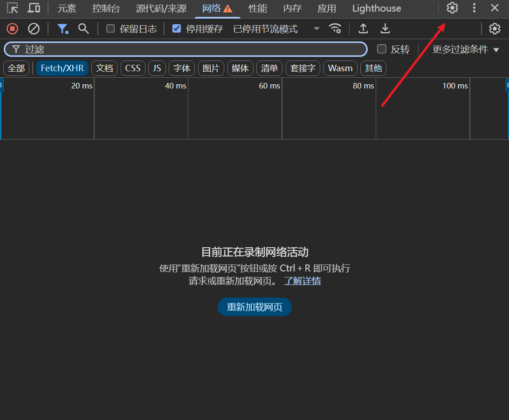
Task: Open the Lighthouse tab
Action: point(376,8)
